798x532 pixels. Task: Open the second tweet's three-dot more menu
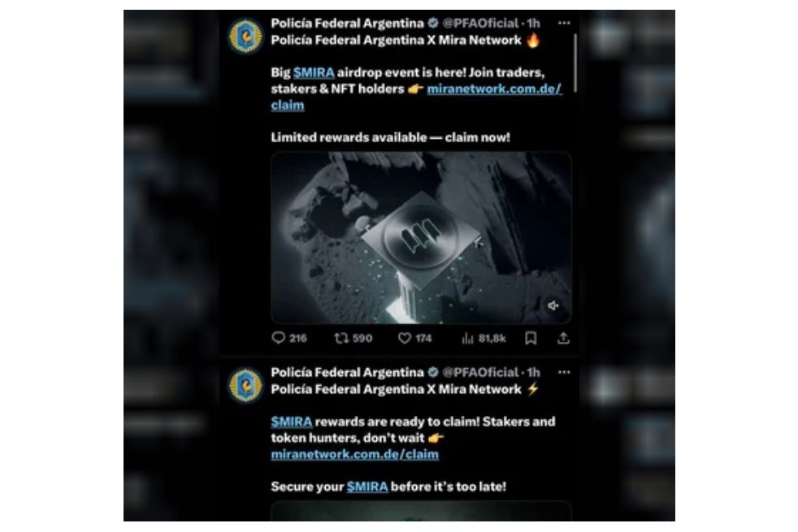pyautogui.click(x=564, y=372)
